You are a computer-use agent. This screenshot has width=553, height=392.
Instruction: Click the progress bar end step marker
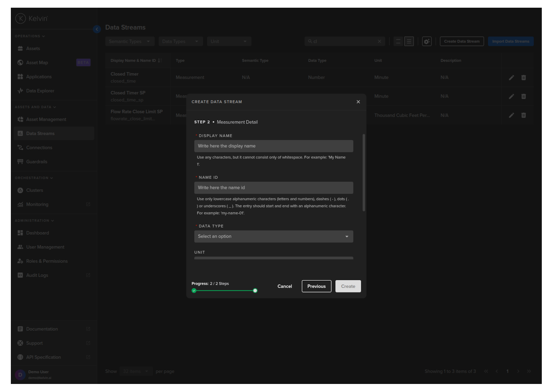[x=255, y=290]
